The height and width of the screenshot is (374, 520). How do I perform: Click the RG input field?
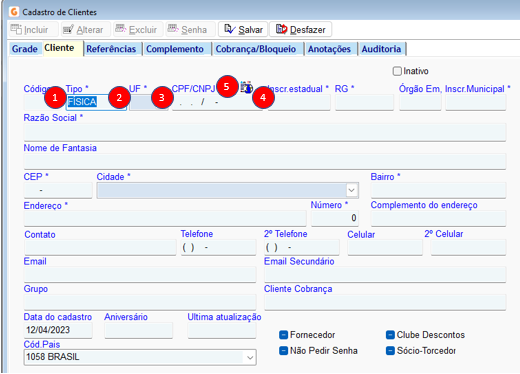[364, 102]
